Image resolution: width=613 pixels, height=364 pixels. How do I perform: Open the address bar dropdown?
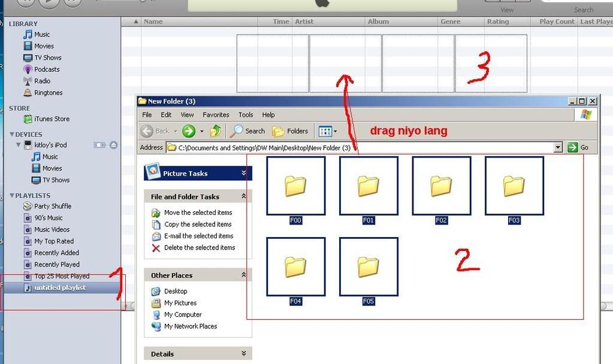(x=558, y=147)
